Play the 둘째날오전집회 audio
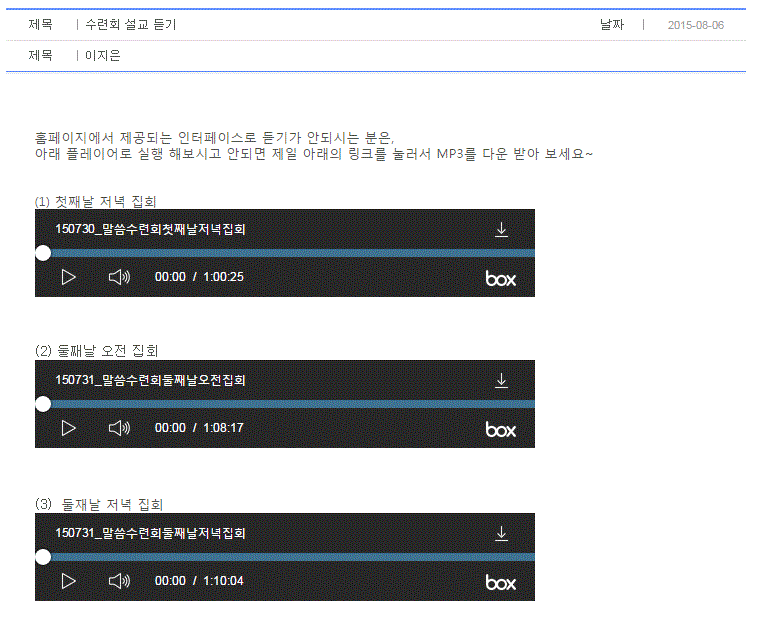 [x=68, y=428]
